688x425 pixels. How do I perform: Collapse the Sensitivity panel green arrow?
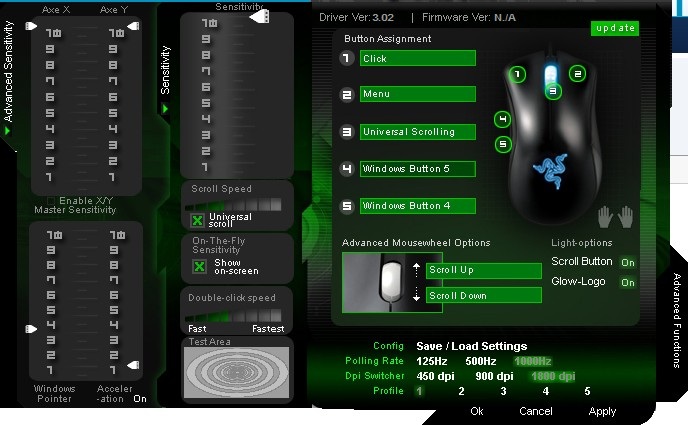165,108
